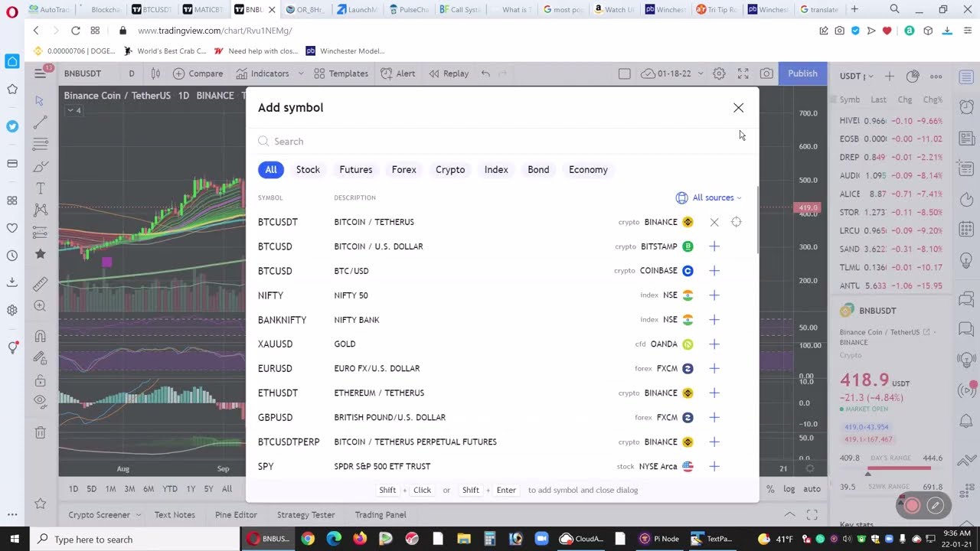Open the All sources dropdown
Screen dimensions: 980x551
tap(709, 198)
